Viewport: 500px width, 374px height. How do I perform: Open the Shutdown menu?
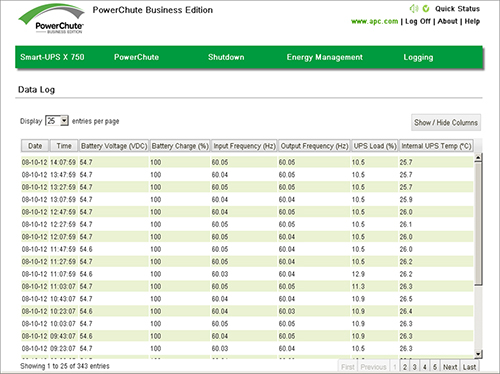(226, 57)
